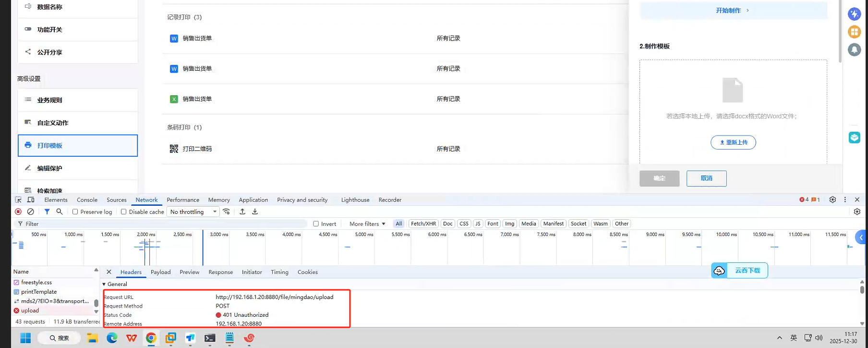This screenshot has height=348, width=868.
Task: Collapse the General headers section
Action: [104, 284]
